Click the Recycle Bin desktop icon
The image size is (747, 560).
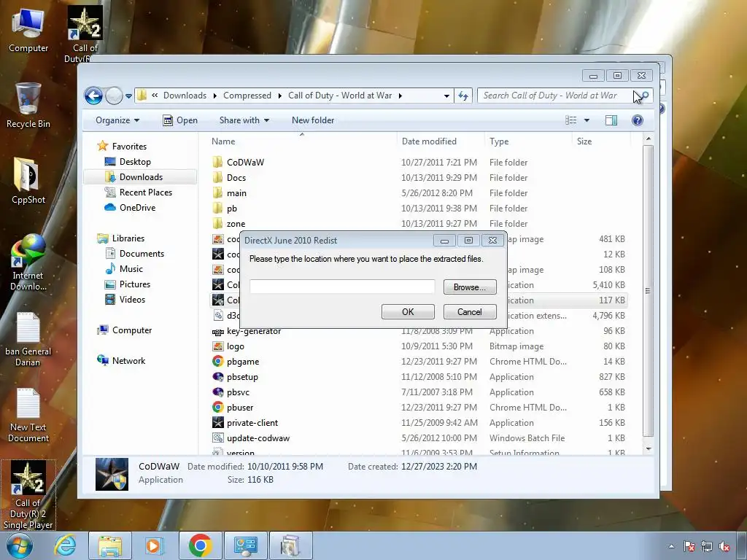(28, 106)
